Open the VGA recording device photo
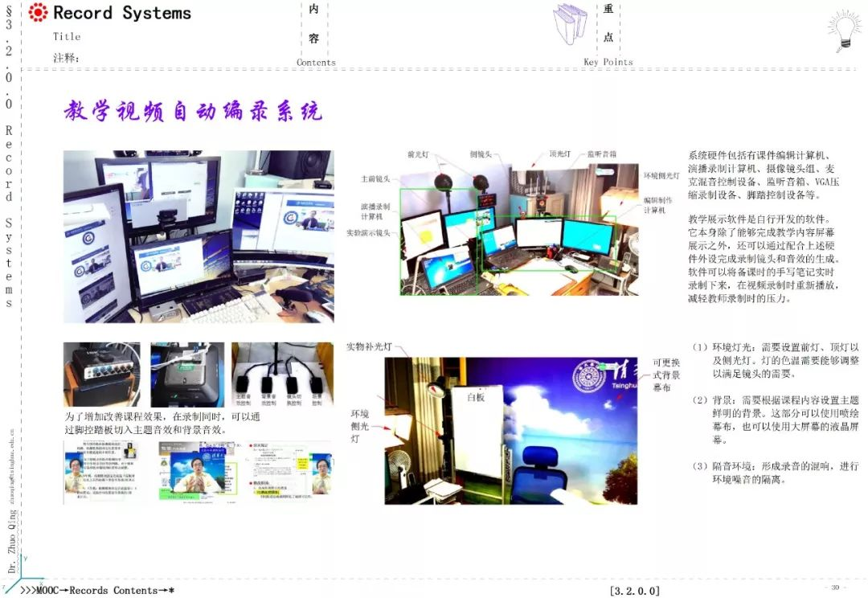This screenshot has height=598, width=868. (187, 375)
